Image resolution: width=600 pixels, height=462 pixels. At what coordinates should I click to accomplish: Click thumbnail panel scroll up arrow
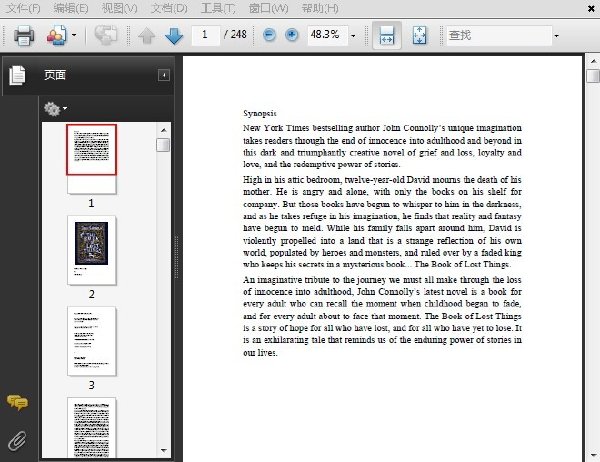(163, 130)
